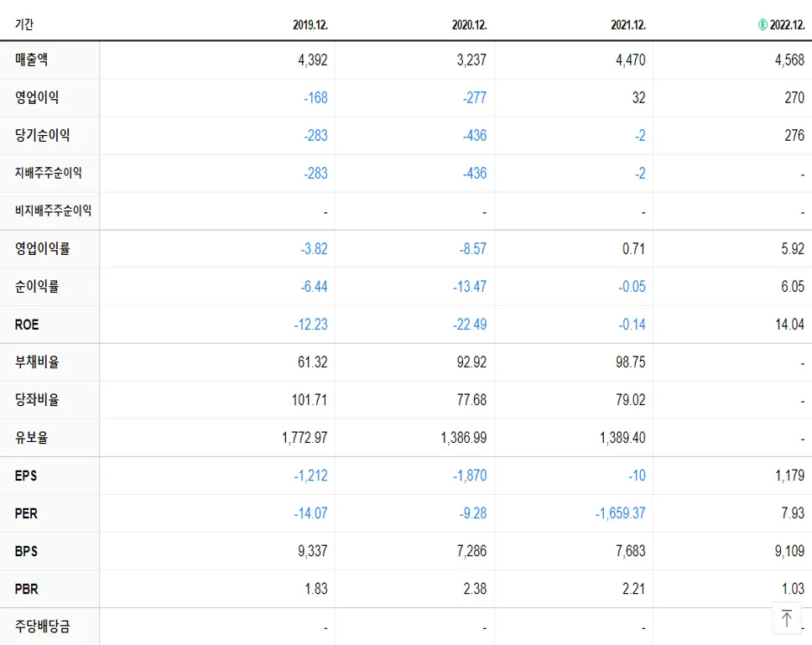This screenshot has width=812, height=645.
Task: Select the 2021.12. column header
Action: pos(628,25)
